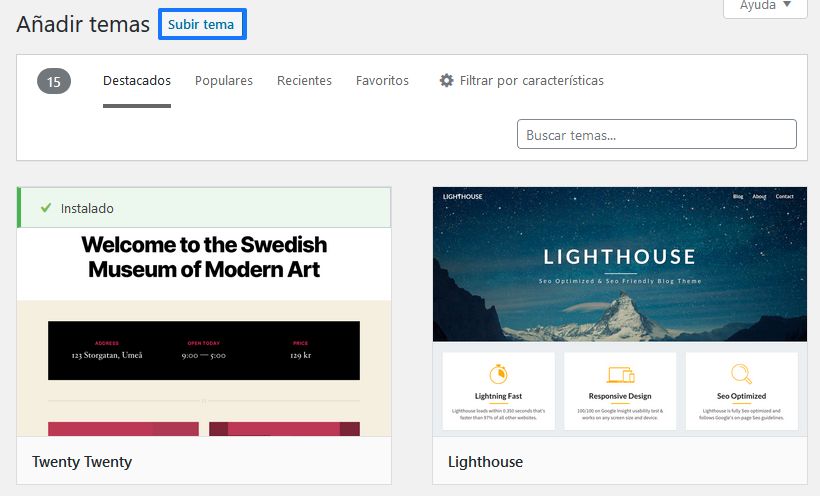Screen dimensions: 820x496
Task: Click the Responsive Design devices icon
Action: [620, 375]
